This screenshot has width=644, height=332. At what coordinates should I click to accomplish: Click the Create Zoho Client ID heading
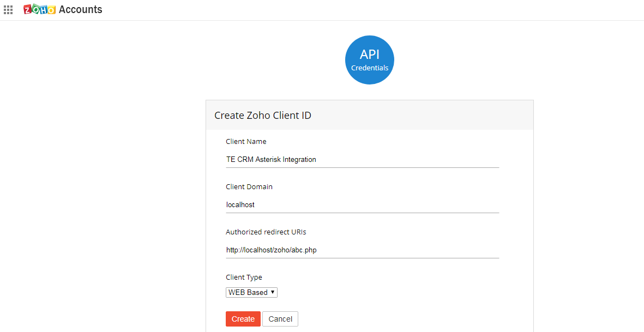(263, 116)
